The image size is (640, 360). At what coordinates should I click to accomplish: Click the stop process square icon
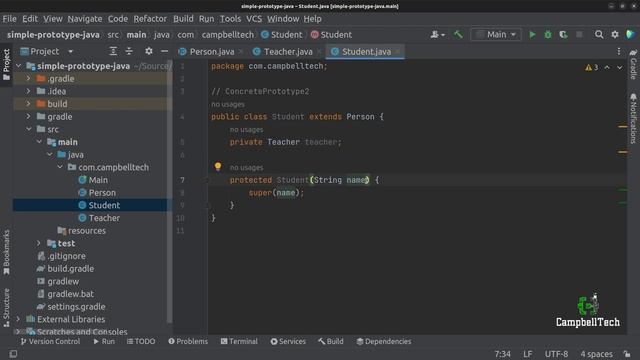click(579, 35)
